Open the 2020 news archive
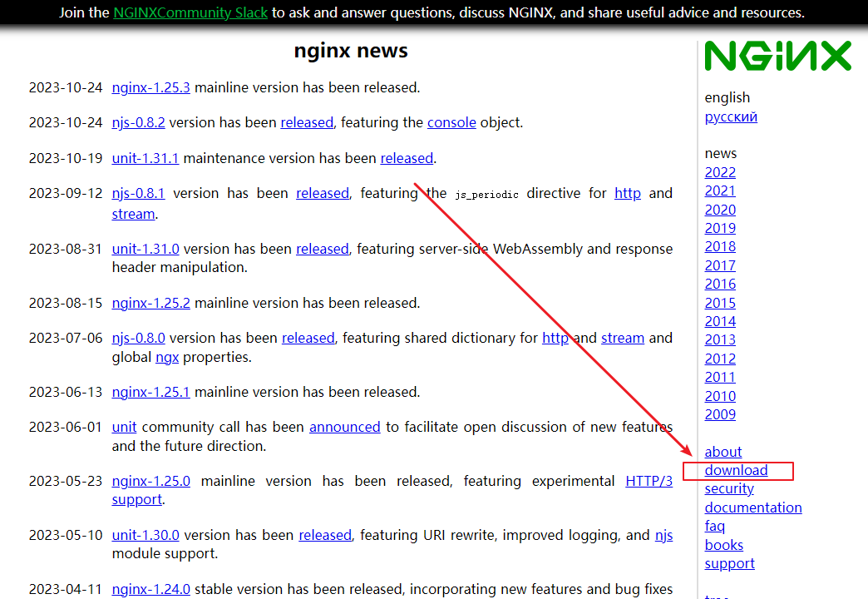The image size is (868, 599). [x=720, y=210]
